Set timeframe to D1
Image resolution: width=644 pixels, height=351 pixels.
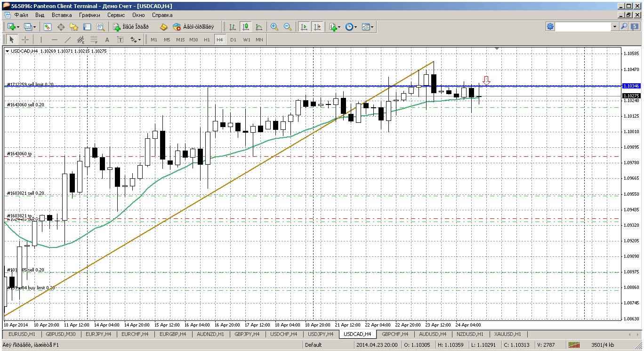[233, 40]
